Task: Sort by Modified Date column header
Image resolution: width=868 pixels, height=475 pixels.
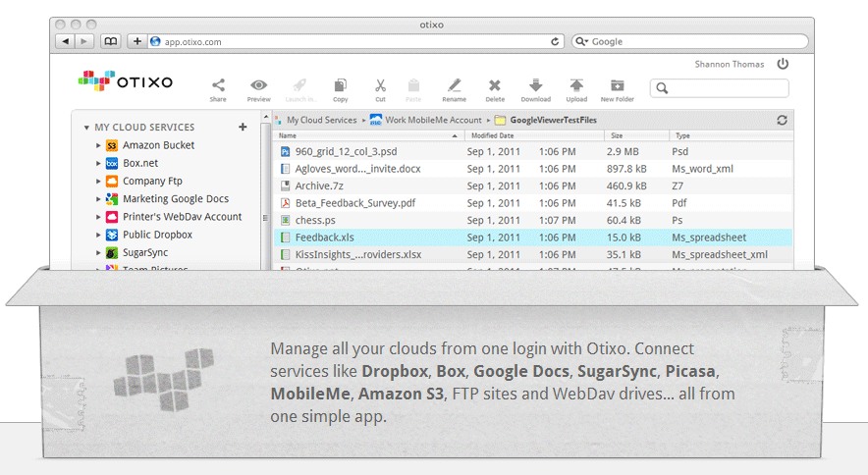Action: 534,135
